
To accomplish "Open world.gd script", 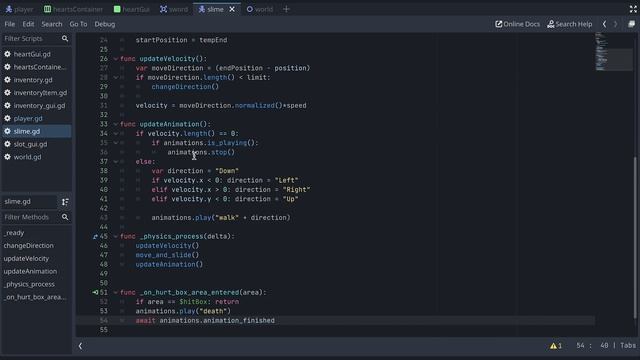I will 27,157.
